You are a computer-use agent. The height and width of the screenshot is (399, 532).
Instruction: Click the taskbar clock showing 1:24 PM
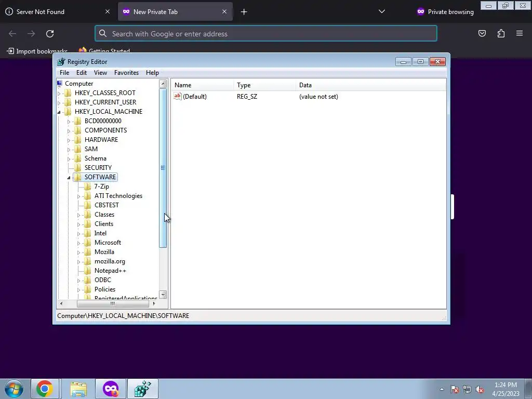point(506,389)
